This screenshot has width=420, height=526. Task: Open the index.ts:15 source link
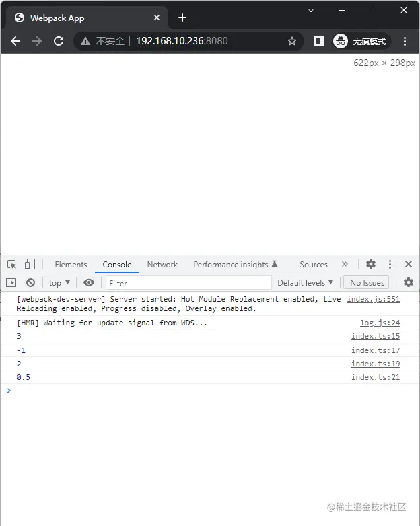[376, 336]
